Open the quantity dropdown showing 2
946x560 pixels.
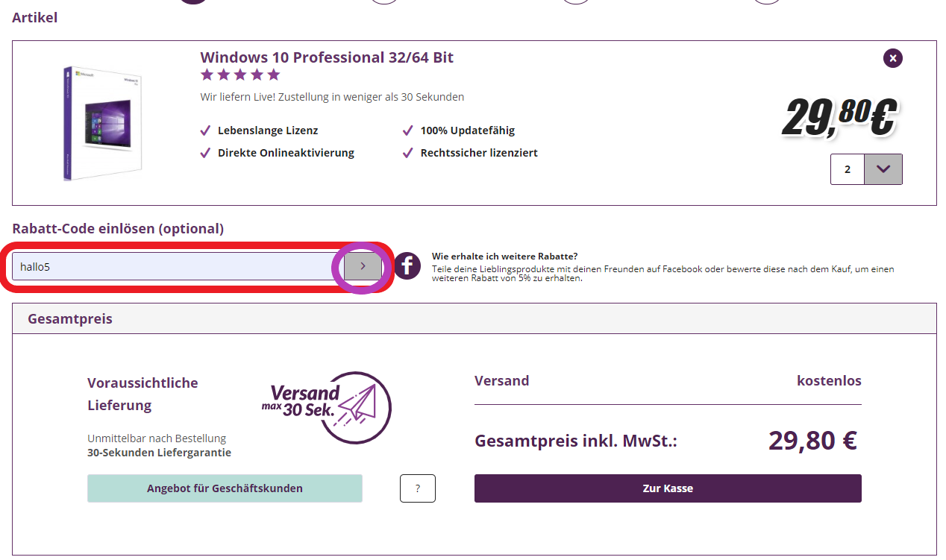tap(883, 169)
